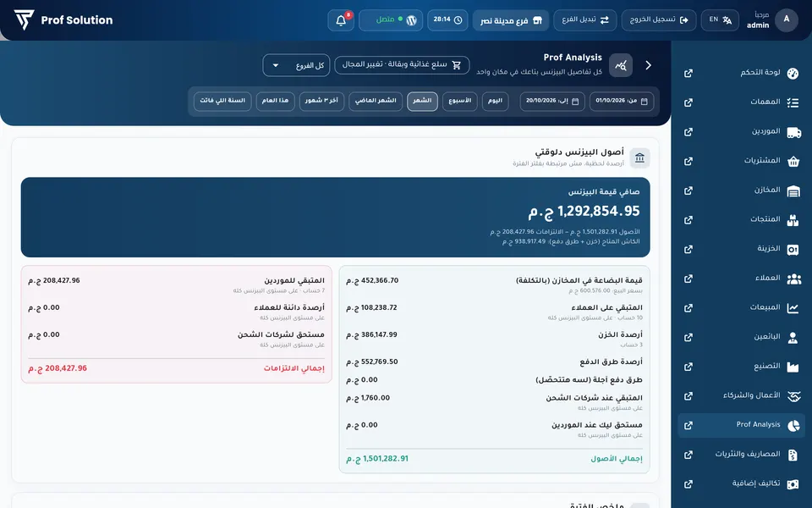Expand the كل الفروع branch dropdown
This screenshot has width=812, height=508.
(296, 65)
